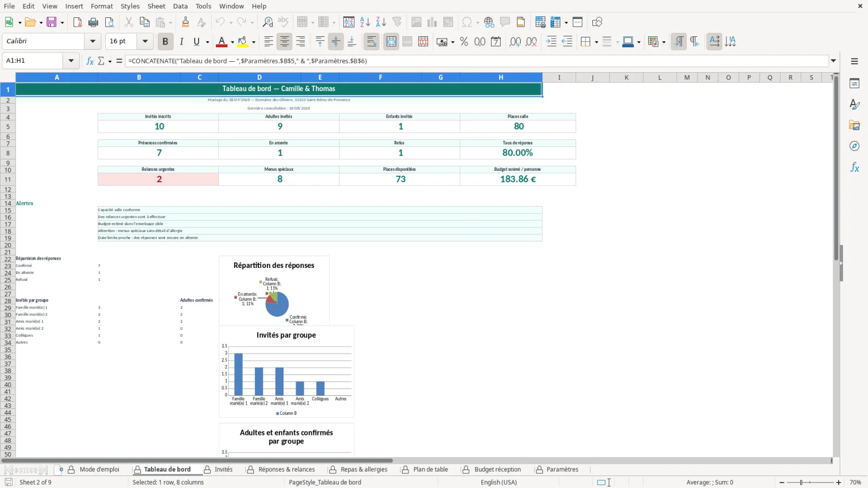The image size is (868, 488).
Task: Toggle Align Top
Action: pos(320,42)
